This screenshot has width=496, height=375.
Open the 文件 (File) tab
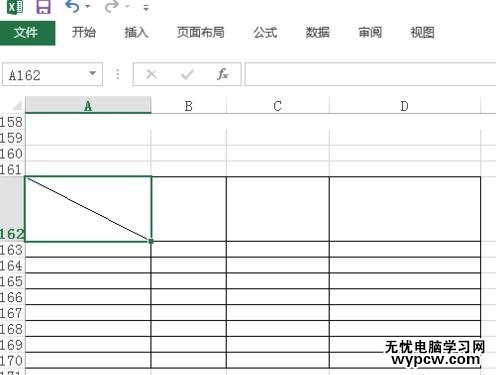[27, 33]
